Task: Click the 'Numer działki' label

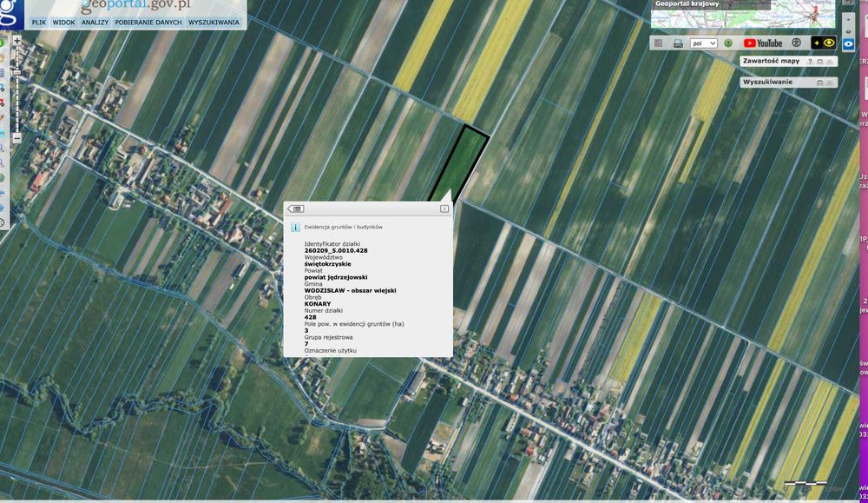Action: (x=323, y=311)
